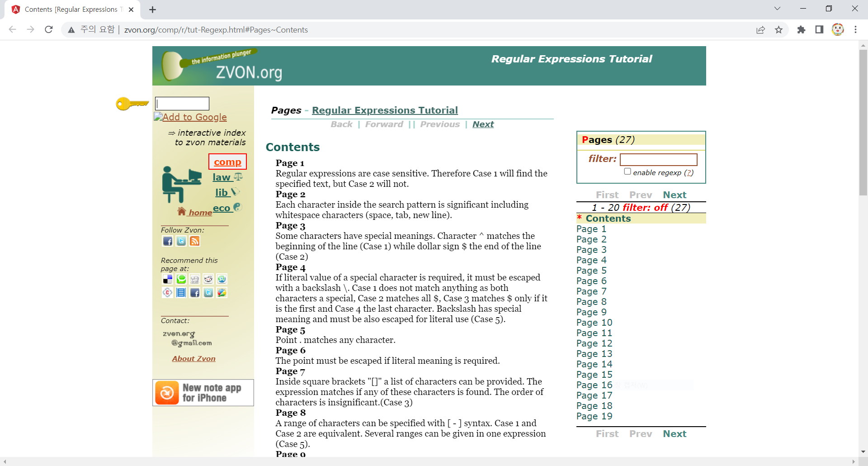Open the regexp help (?) link
The image size is (868, 466).
[x=689, y=172]
